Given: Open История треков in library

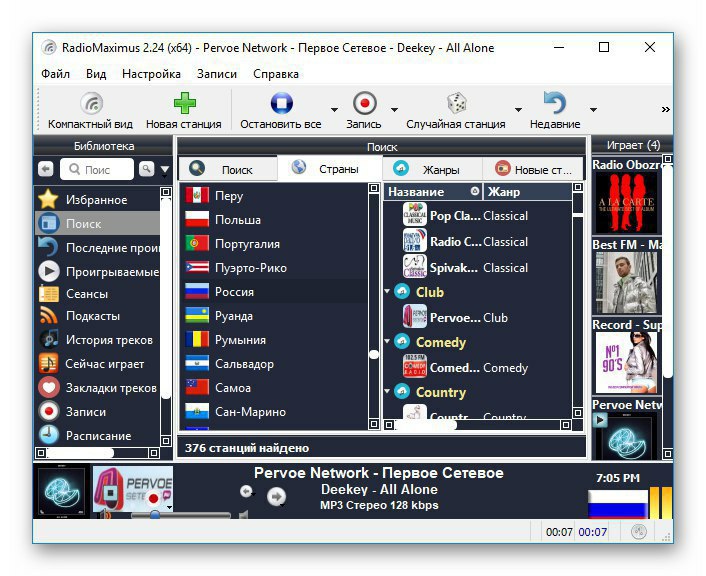Looking at the screenshot, I should tap(98, 340).
